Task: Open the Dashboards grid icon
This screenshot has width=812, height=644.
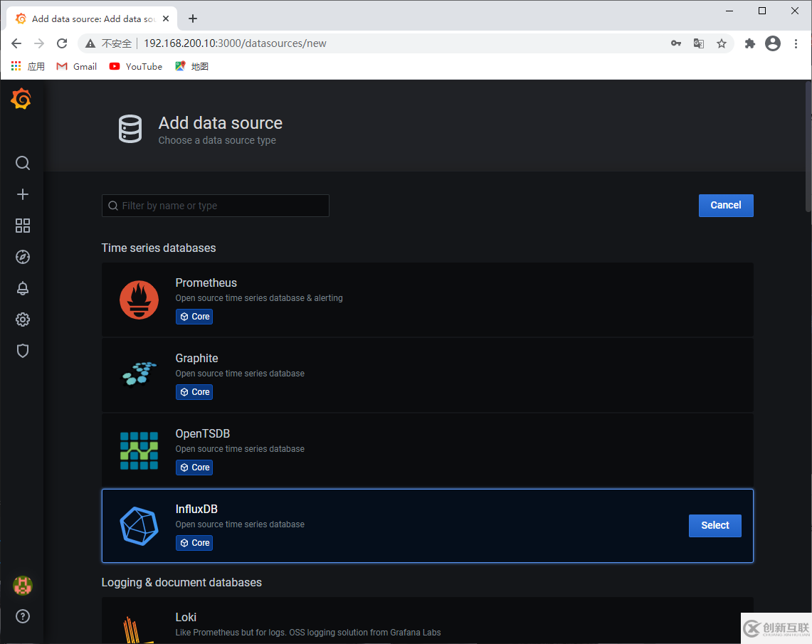Action: tap(22, 225)
